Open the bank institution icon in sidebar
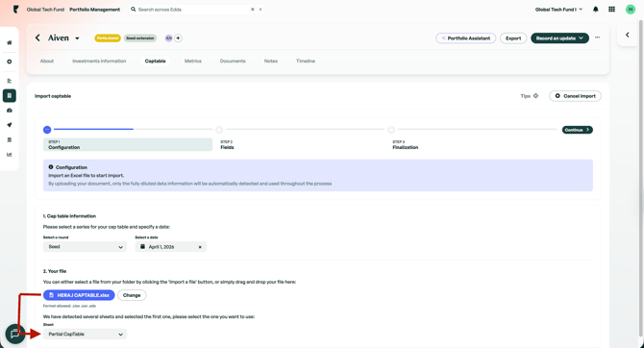 click(x=10, y=139)
